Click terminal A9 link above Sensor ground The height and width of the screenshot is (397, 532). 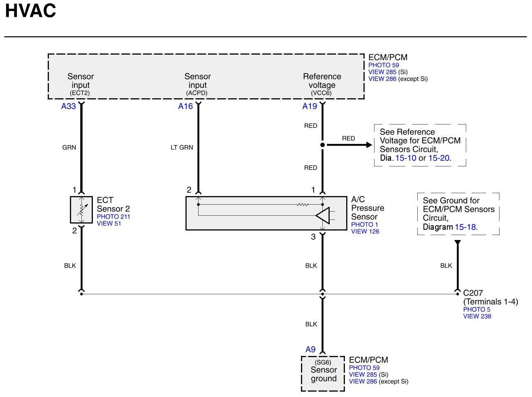[310, 349]
